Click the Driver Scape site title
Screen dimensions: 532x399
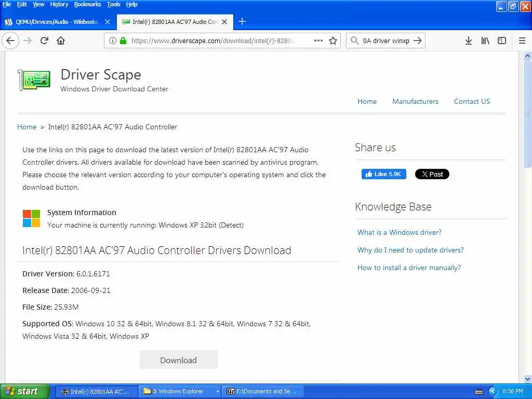(x=101, y=75)
